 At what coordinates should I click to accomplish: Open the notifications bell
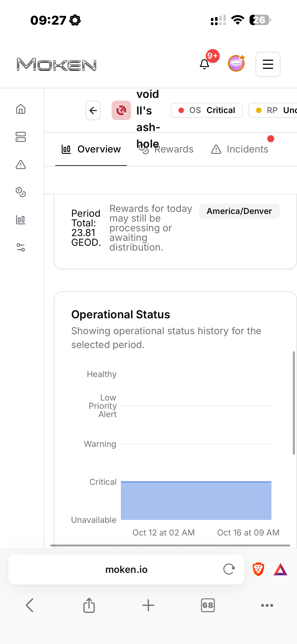pos(204,64)
